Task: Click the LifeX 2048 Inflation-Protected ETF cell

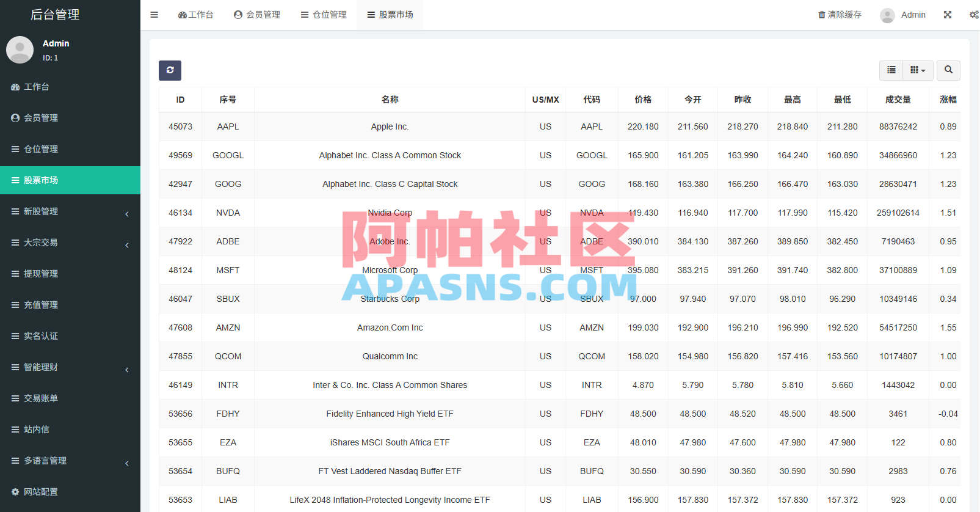Action: point(390,500)
